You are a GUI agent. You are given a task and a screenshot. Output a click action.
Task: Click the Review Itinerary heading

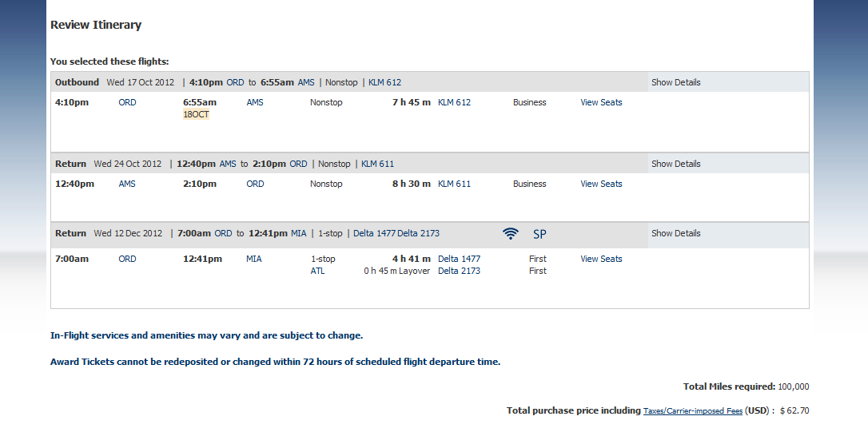coord(96,25)
